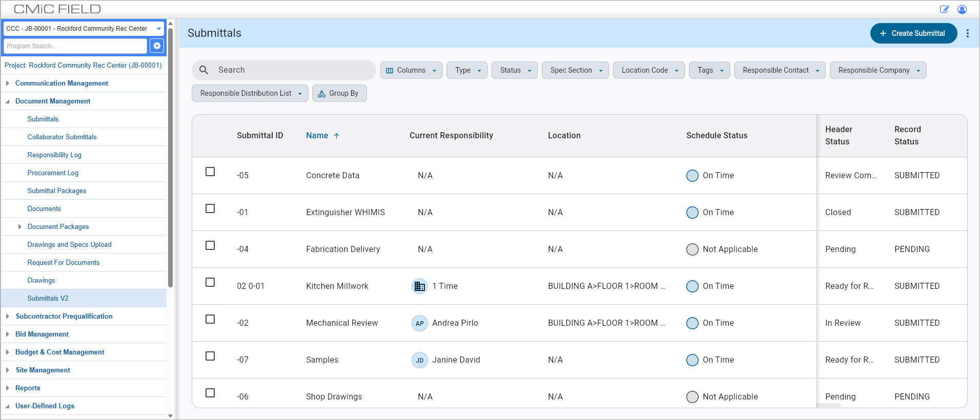Click the Rockford Community Rec Center project link
The height and width of the screenshot is (420, 980).
click(x=83, y=65)
